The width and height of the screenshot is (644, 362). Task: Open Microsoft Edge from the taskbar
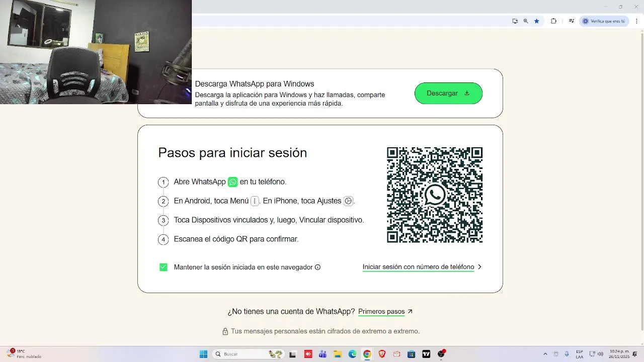click(x=352, y=354)
